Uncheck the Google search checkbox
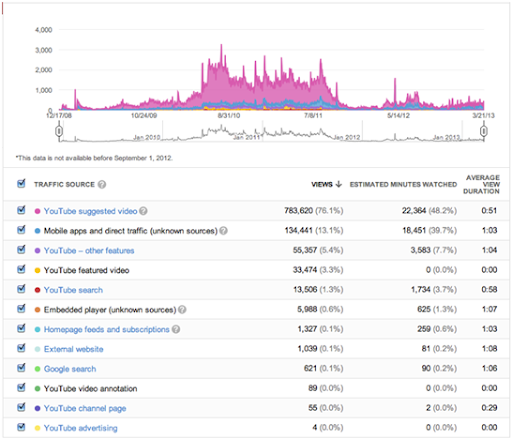The height and width of the screenshot is (439, 512). [21, 367]
